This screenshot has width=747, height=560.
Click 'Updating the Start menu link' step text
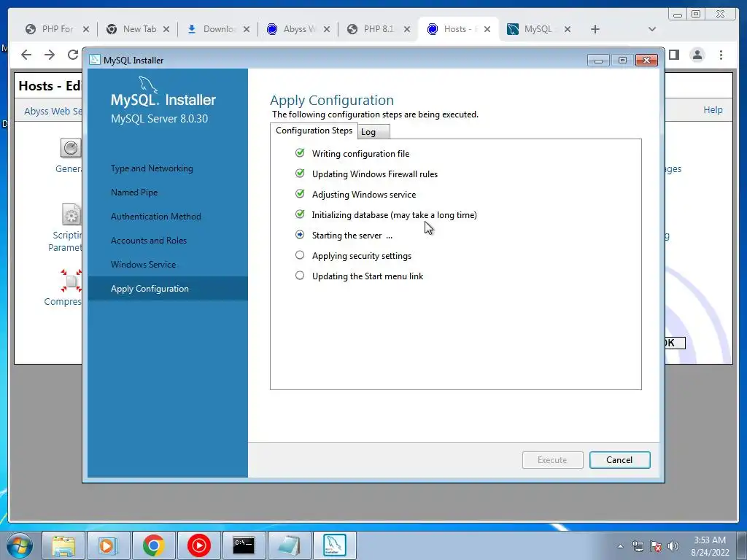coord(368,276)
